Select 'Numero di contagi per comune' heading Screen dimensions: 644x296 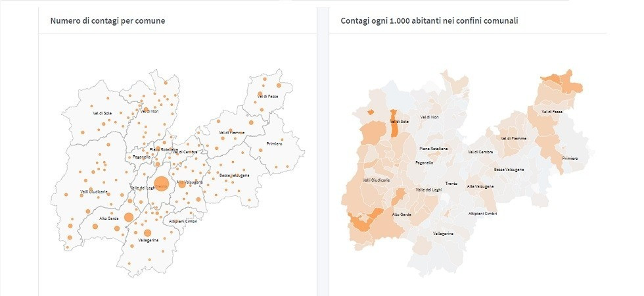[108, 20]
